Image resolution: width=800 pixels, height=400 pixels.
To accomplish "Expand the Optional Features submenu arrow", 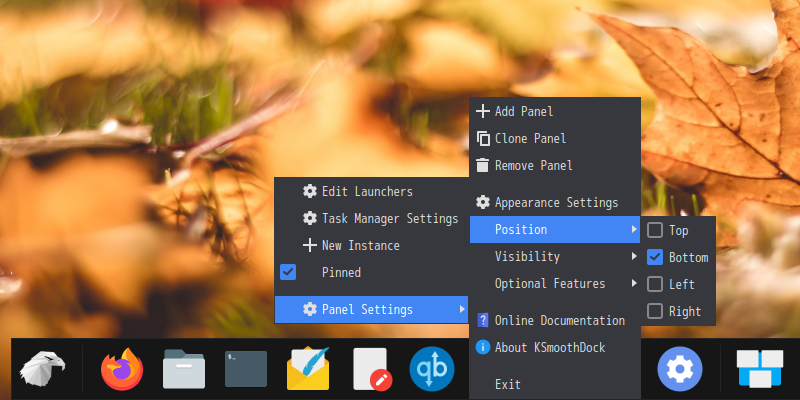I will [634, 283].
